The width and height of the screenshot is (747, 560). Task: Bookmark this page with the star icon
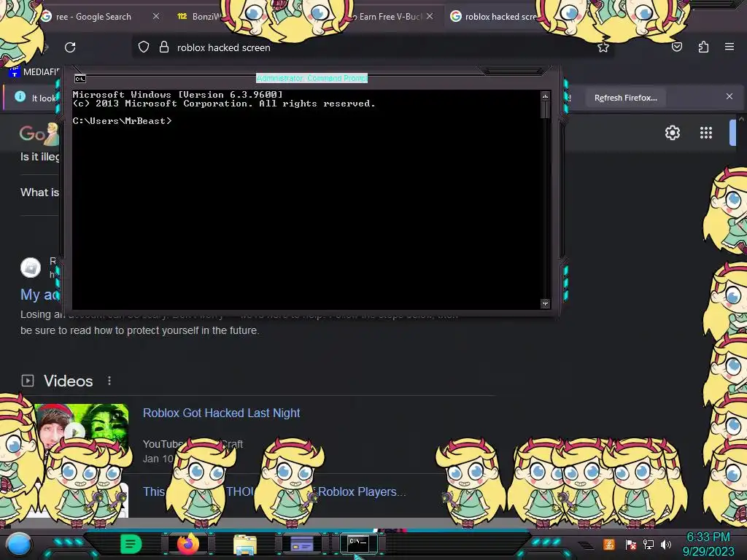pyautogui.click(x=603, y=47)
